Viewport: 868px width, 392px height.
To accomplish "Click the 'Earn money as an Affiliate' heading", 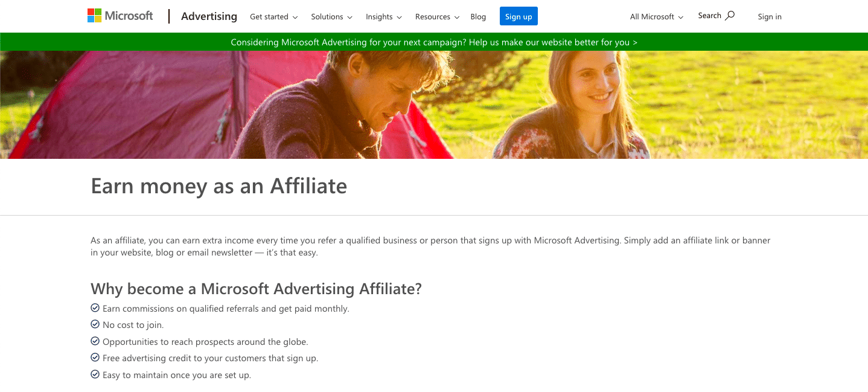I will tap(219, 186).
